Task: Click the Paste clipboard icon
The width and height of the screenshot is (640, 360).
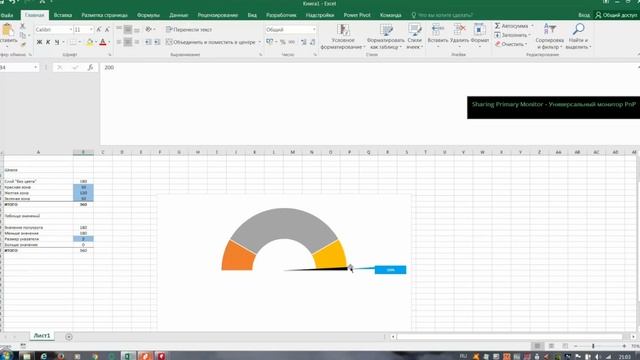Action: (x=7, y=30)
